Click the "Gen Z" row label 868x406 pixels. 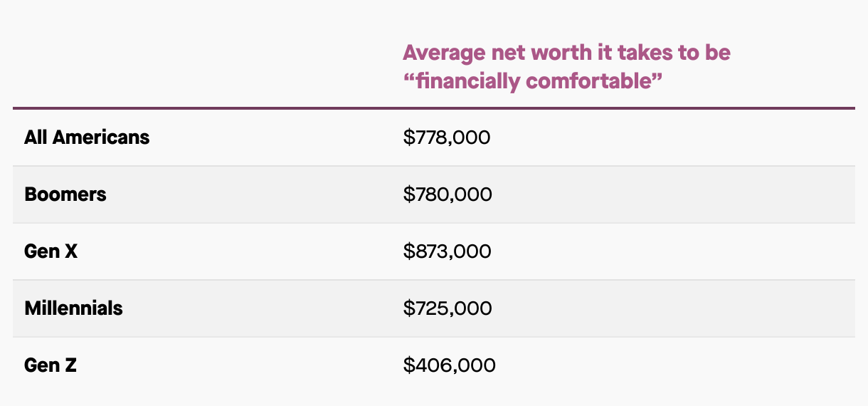51,365
